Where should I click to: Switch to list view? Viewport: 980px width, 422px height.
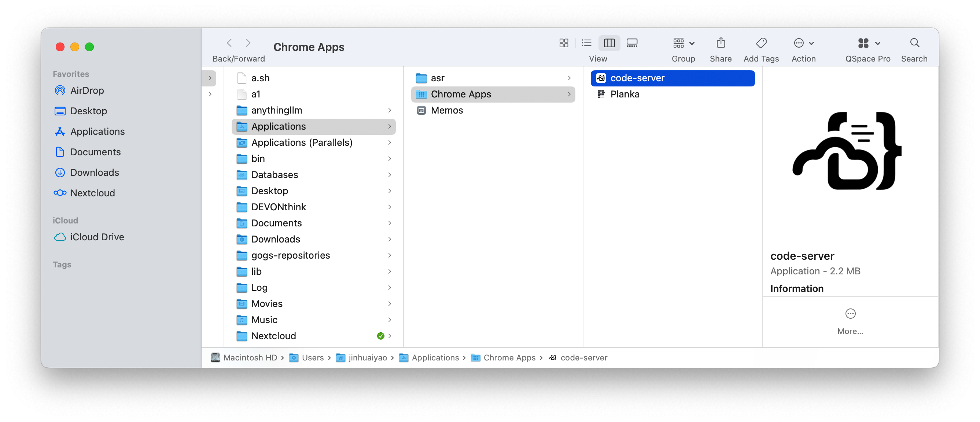pyautogui.click(x=586, y=43)
